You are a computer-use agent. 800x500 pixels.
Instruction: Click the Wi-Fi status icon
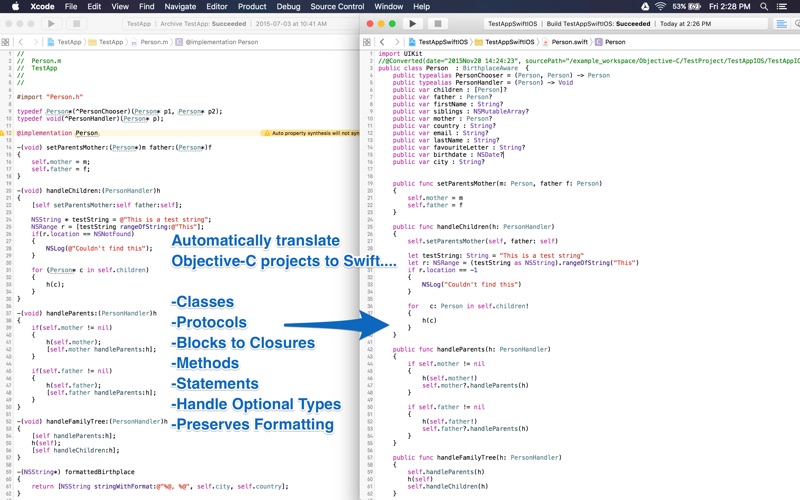click(x=661, y=6)
